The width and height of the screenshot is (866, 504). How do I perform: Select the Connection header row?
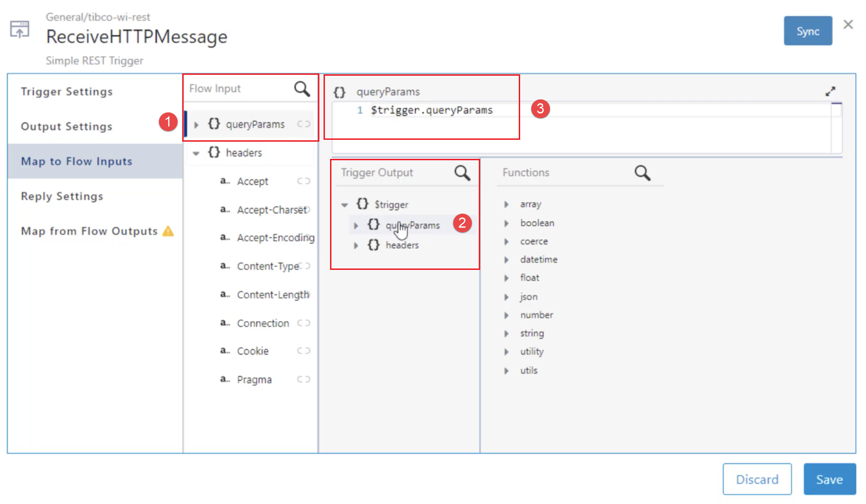251,323
